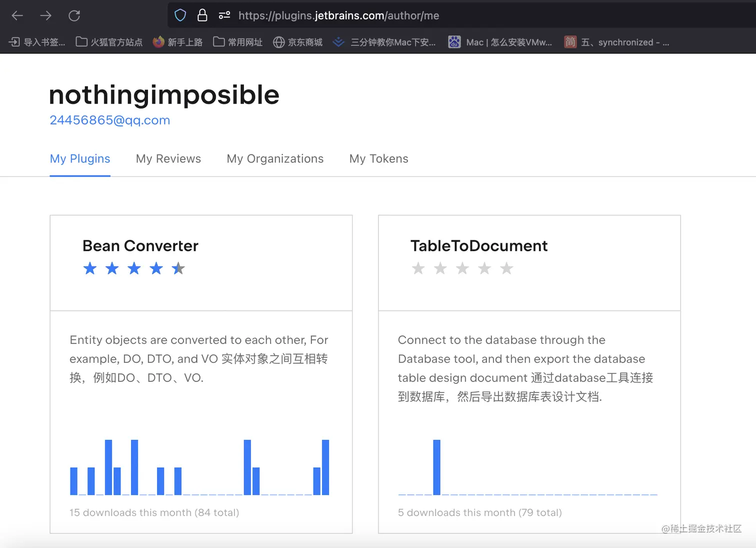Screen dimensions: 756x548
Task: Open 五、synchronized bookmark
Action: [x=616, y=42]
